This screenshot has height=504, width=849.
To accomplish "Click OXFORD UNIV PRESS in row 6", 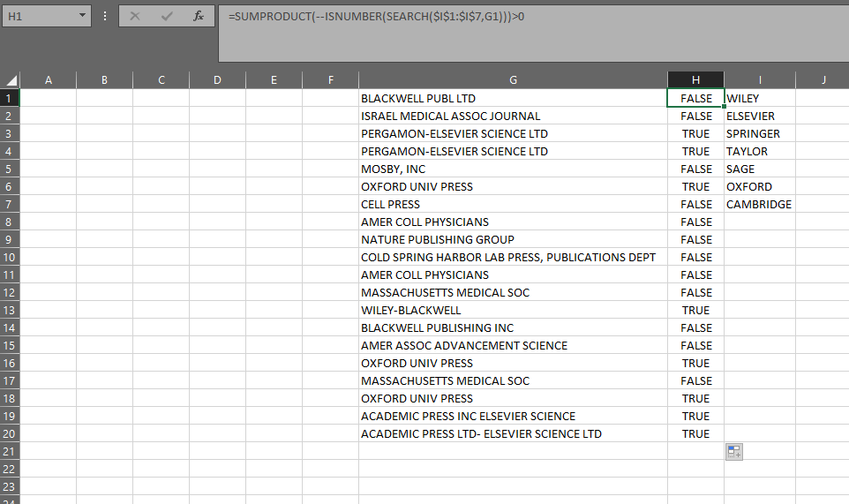I will pos(513,187).
